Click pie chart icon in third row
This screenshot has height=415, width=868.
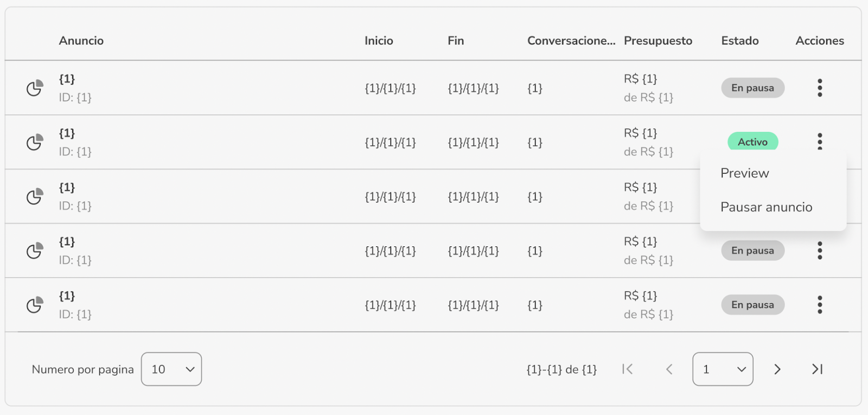35,196
